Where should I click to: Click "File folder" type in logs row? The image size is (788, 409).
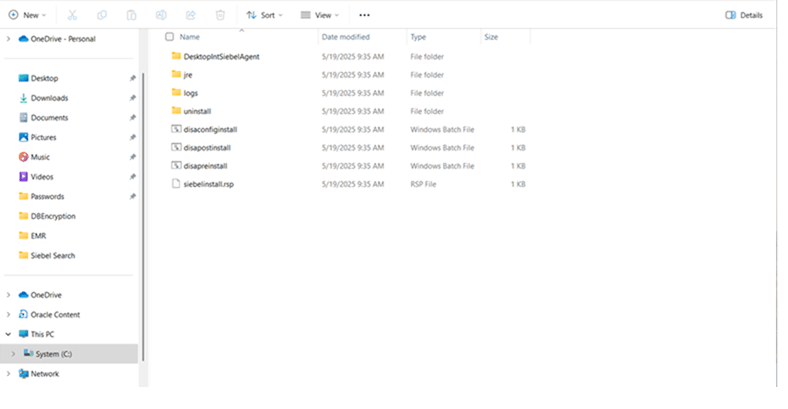427,93
